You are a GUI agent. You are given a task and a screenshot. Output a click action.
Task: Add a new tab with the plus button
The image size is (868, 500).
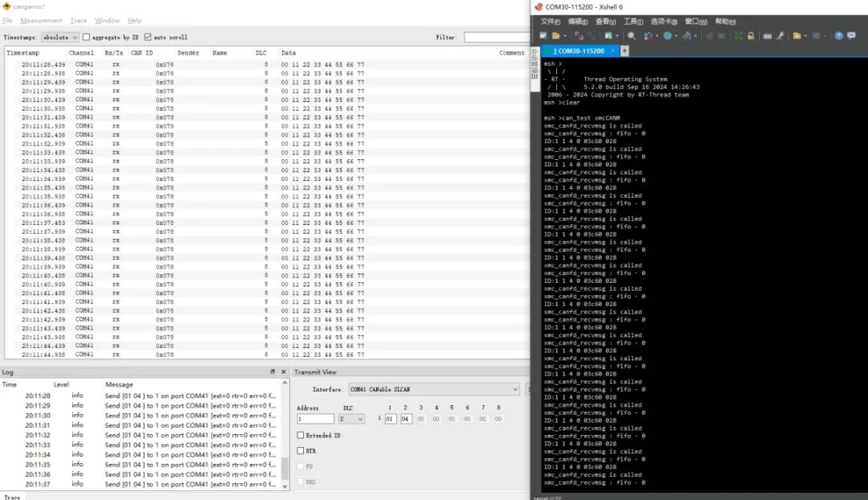pos(624,51)
